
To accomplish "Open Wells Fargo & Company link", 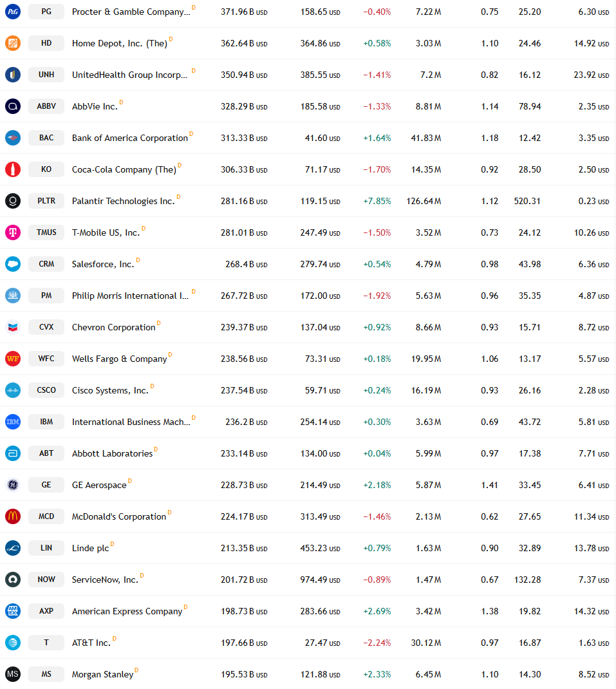I will [x=120, y=359].
